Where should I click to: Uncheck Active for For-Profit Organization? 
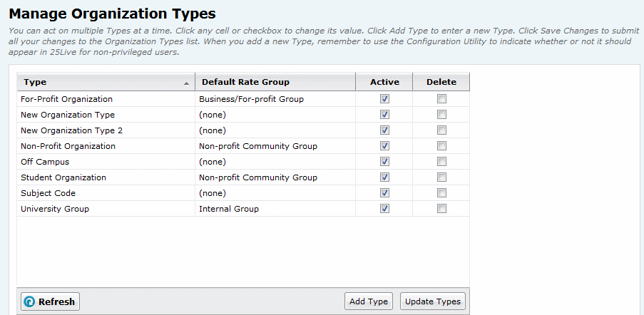click(x=384, y=99)
